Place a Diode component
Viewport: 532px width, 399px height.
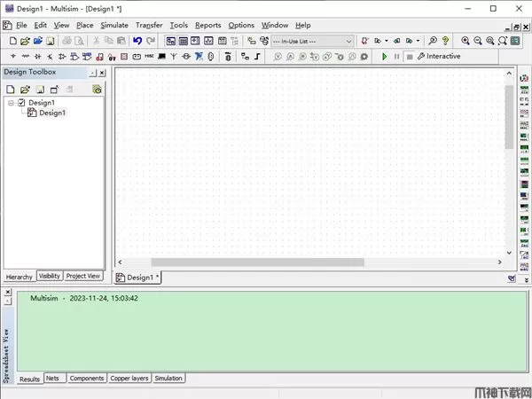coord(37,57)
